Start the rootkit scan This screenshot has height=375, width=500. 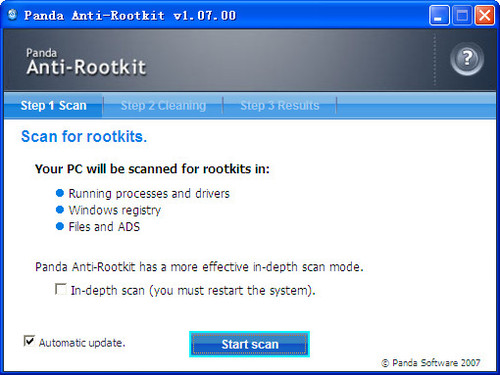pos(249,344)
